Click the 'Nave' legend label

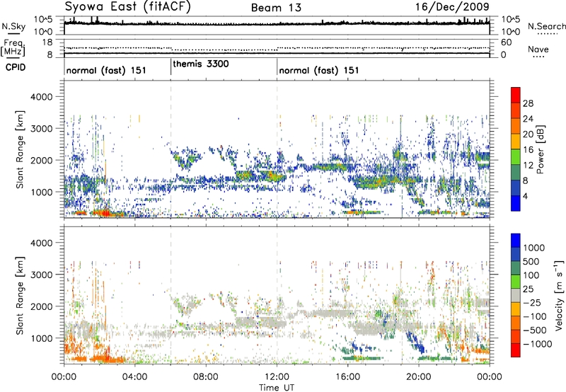pos(538,49)
